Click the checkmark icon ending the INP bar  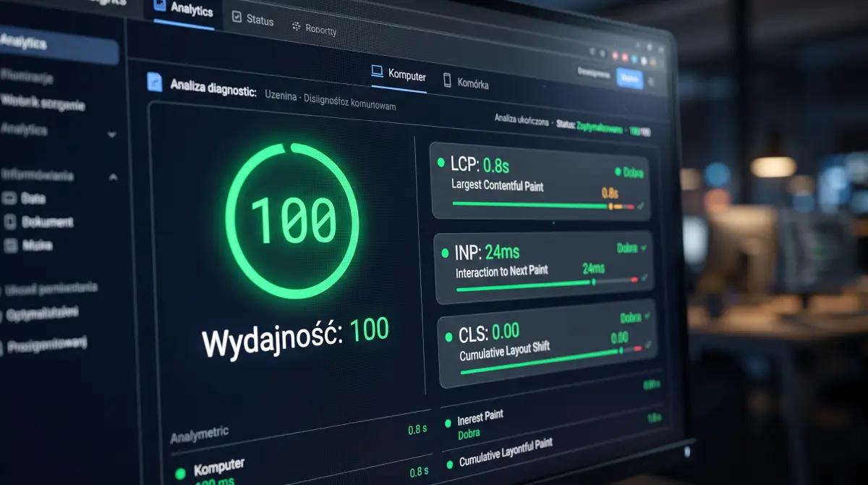click(644, 277)
